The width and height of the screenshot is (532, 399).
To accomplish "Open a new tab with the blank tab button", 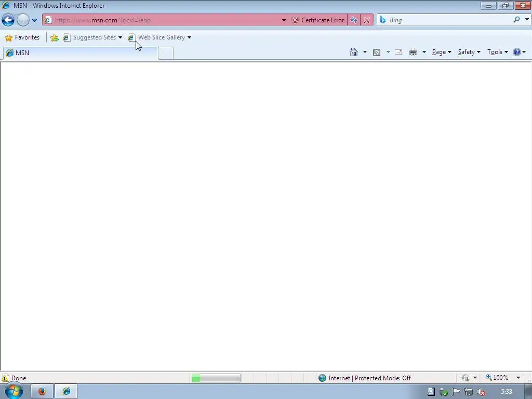I will [x=166, y=54].
